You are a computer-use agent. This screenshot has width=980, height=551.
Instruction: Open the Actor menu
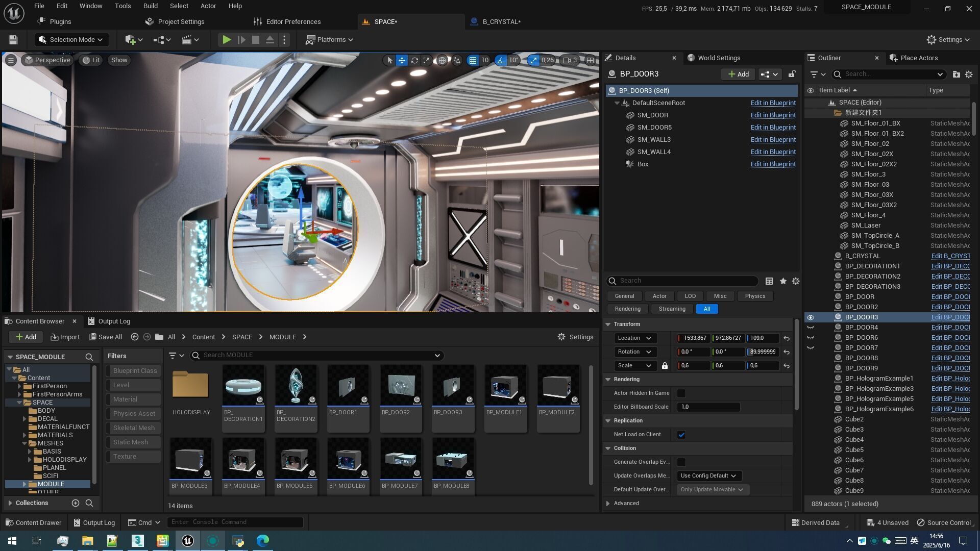point(208,6)
